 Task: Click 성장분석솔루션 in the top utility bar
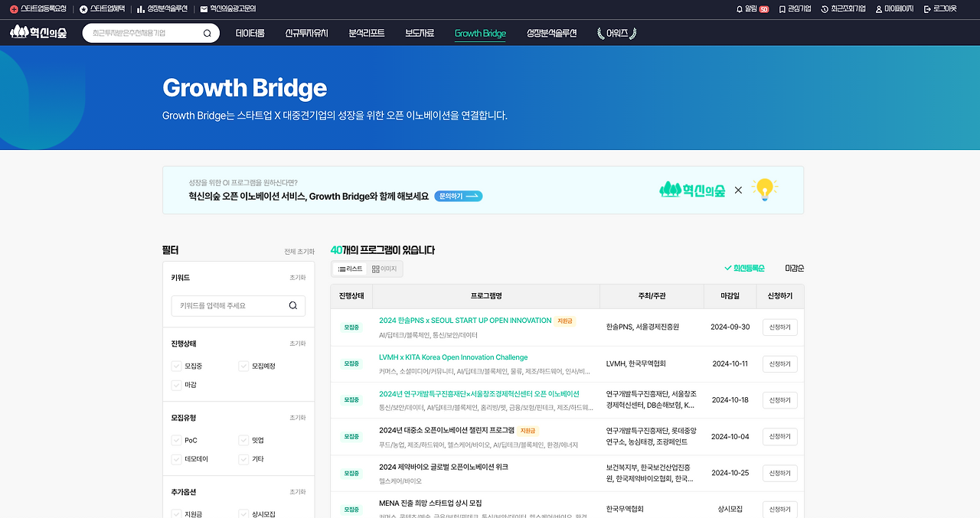[162, 9]
